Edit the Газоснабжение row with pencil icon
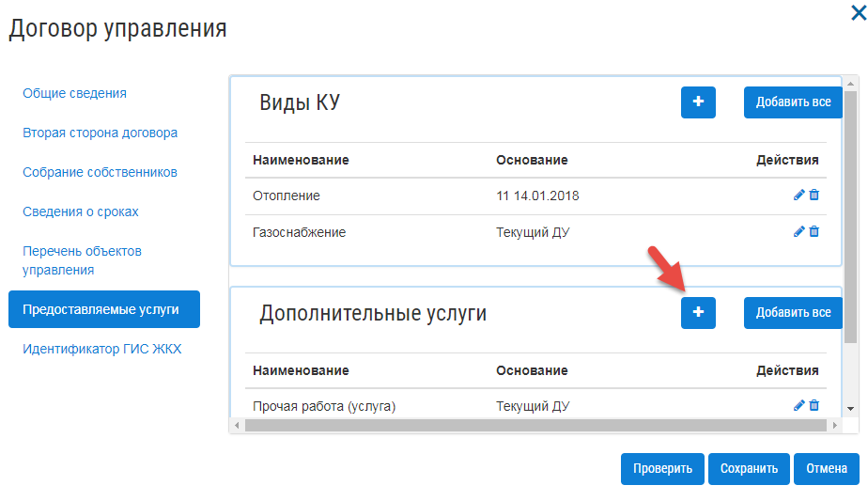The height and width of the screenshot is (501, 868). [x=798, y=231]
